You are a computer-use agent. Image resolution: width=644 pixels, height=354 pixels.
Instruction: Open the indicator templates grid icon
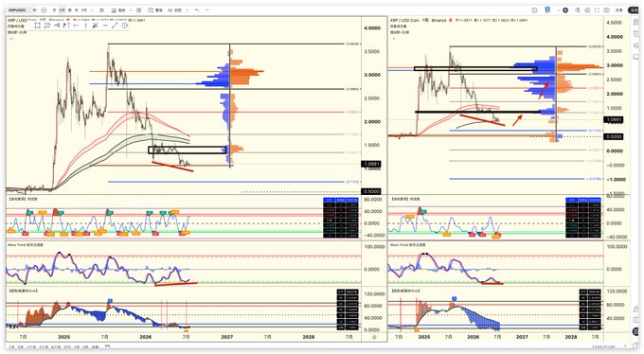coord(139,10)
